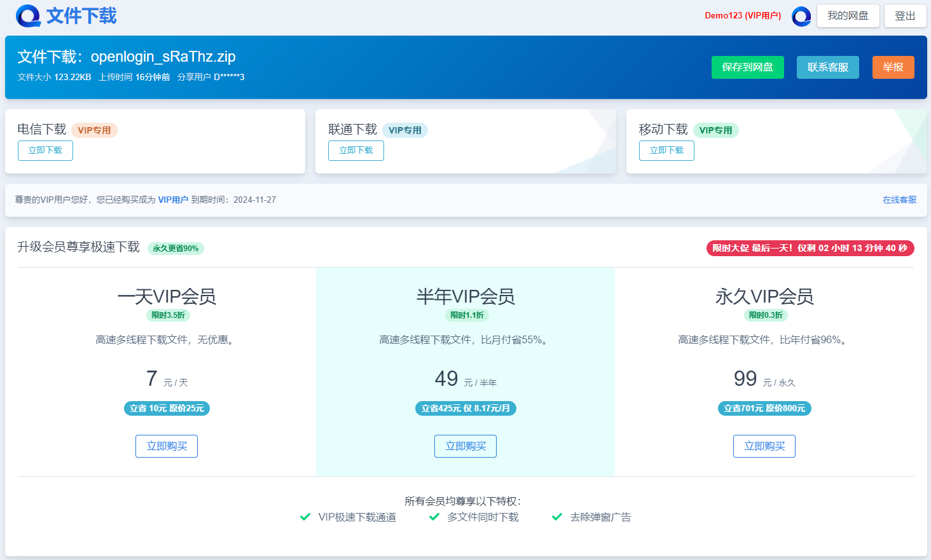The width and height of the screenshot is (931, 560).
Task: Click price 7 元 / 天
Action: click(x=167, y=379)
